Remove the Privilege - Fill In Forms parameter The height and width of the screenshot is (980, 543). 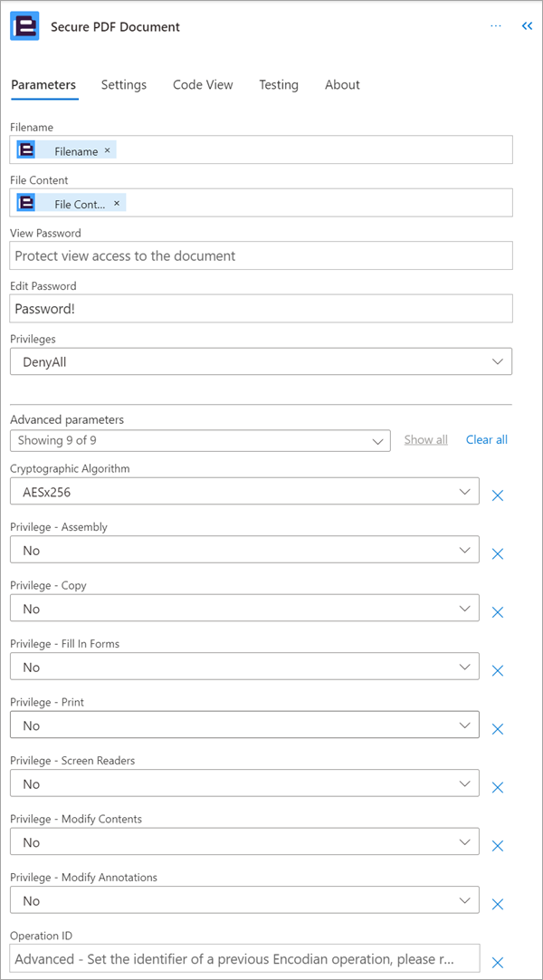pos(498,670)
